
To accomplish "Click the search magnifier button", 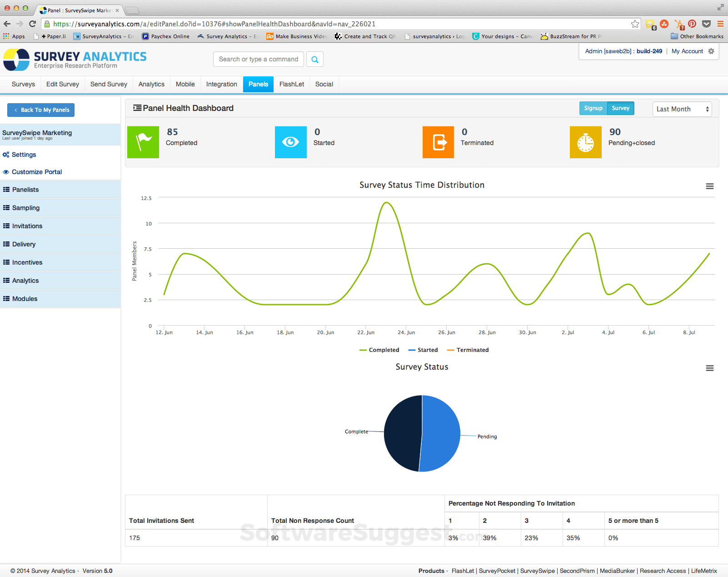I will [x=315, y=59].
